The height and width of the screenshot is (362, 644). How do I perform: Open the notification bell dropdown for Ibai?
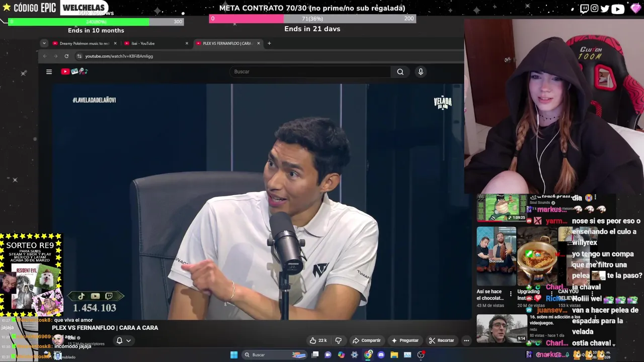[x=123, y=340]
